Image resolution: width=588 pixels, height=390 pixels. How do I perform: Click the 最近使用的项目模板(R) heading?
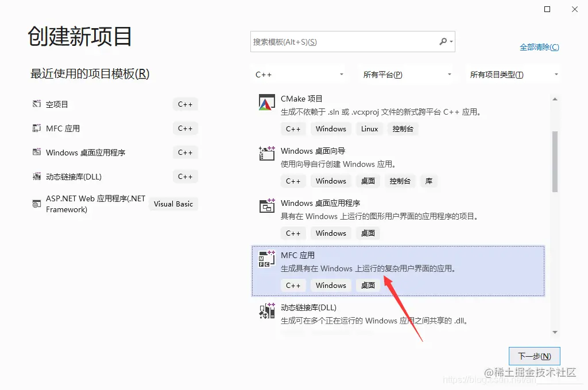[90, 73]
